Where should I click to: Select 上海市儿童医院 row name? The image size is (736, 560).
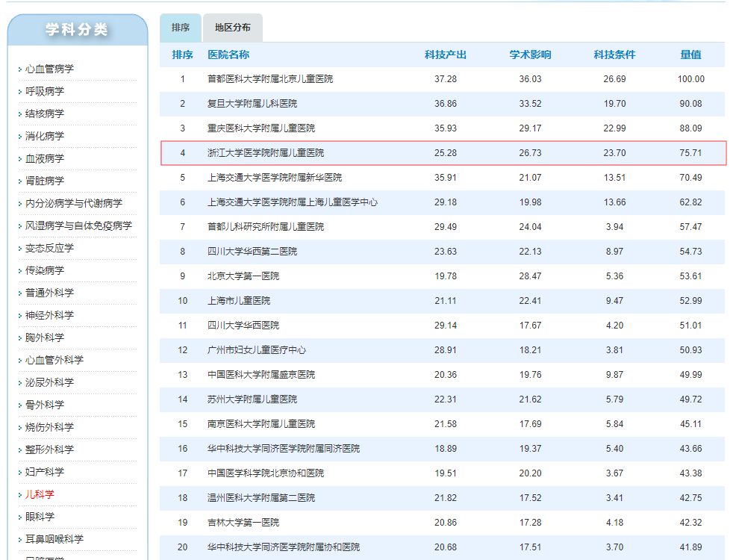239,301
